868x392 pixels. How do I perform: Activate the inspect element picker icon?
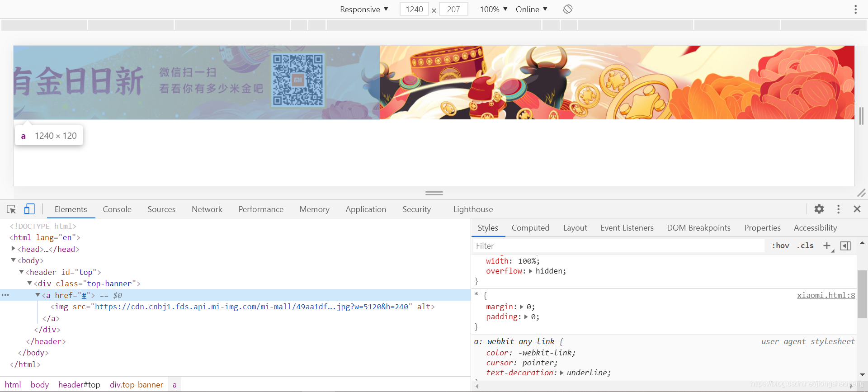point(11,209)
